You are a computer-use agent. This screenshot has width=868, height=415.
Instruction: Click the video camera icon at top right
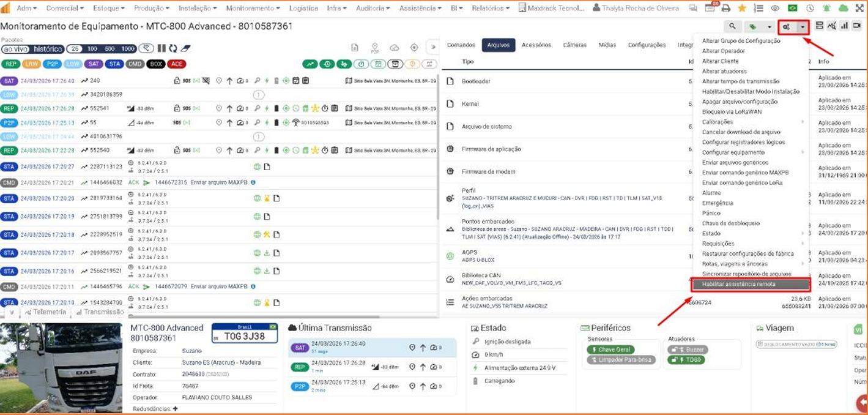(x=857, y=26)
